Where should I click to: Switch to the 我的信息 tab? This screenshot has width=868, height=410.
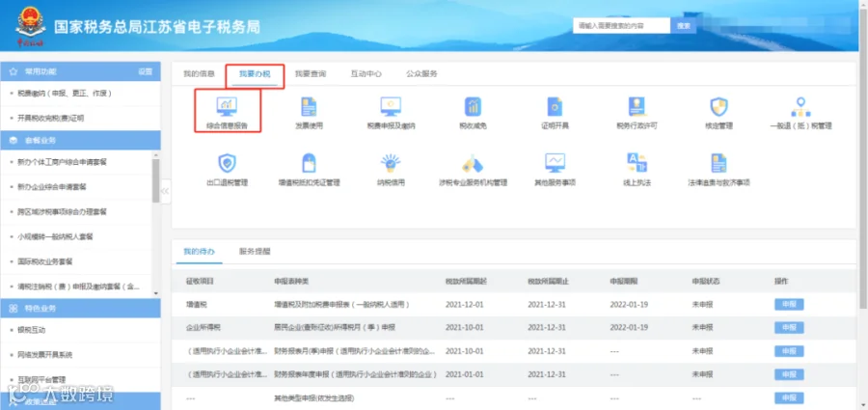200,74
